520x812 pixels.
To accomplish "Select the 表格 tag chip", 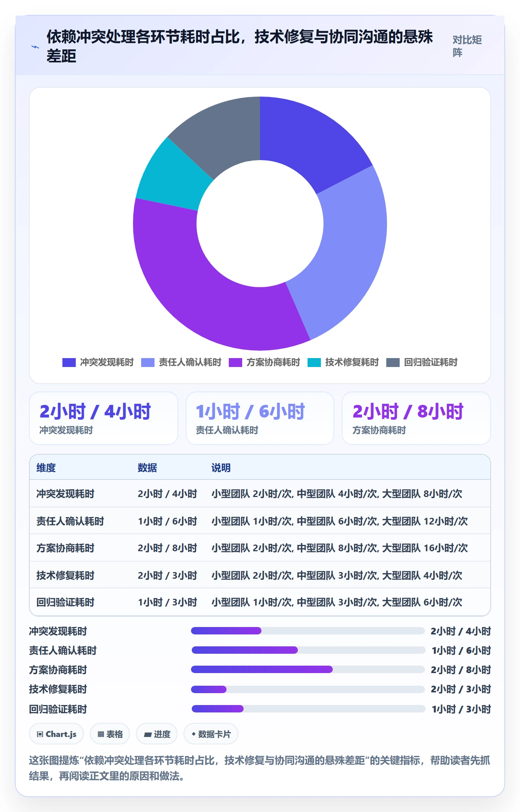I will (110, 734).
